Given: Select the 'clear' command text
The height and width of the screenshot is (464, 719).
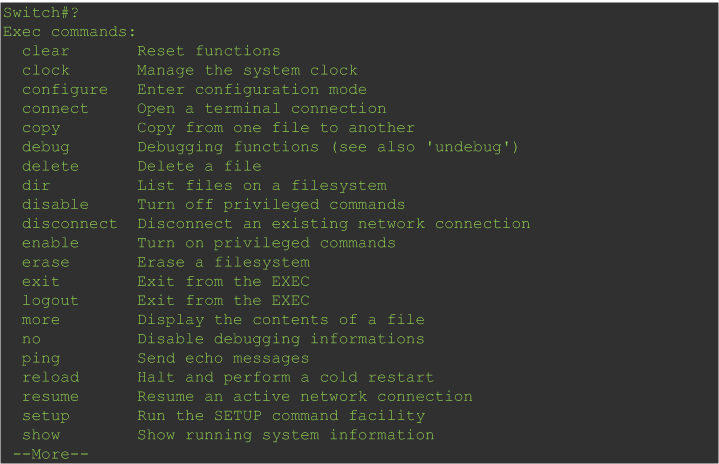Looking at the screenshot, I should (46, 51).
